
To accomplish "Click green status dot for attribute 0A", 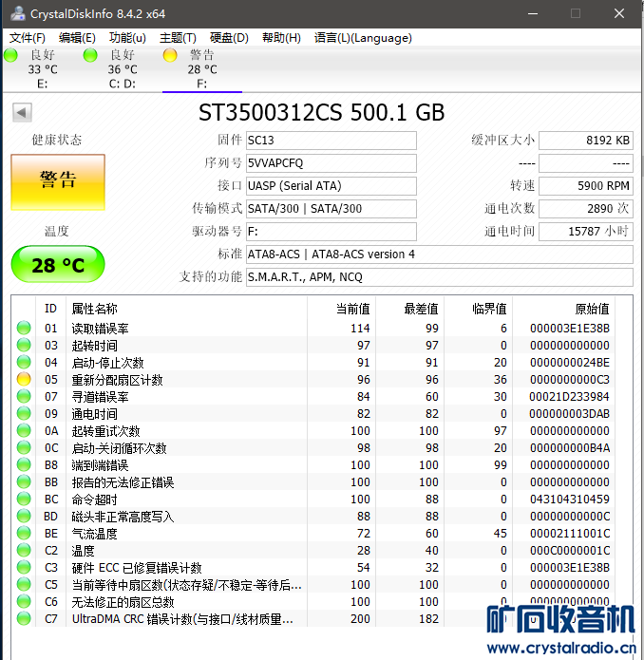I will (24, 430).
